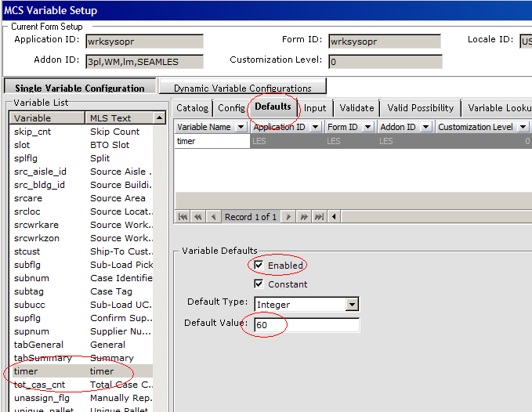Select Dynamic Variable Configurations tab
Image resolution: width=532 pixels, height=412 pixels.
243,86
